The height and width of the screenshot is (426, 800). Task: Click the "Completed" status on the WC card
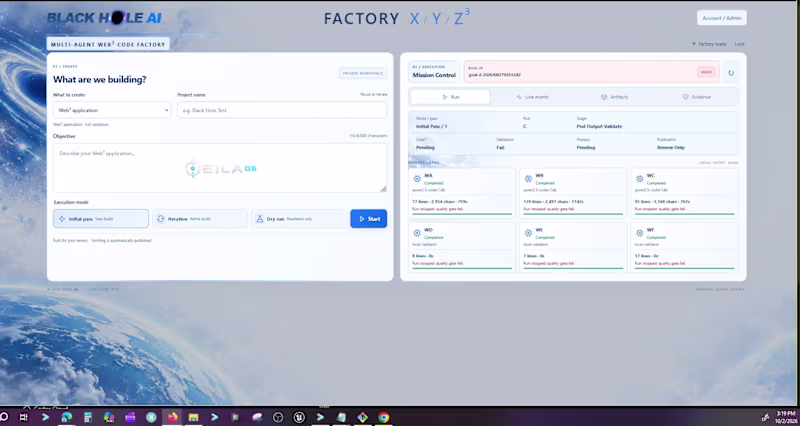656,183
